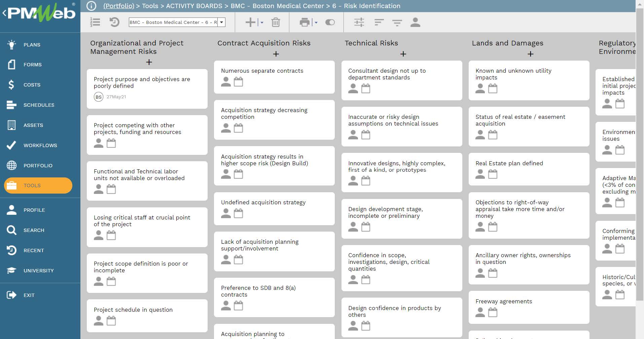Toggle the switch next to the printer

coord(330,22)
